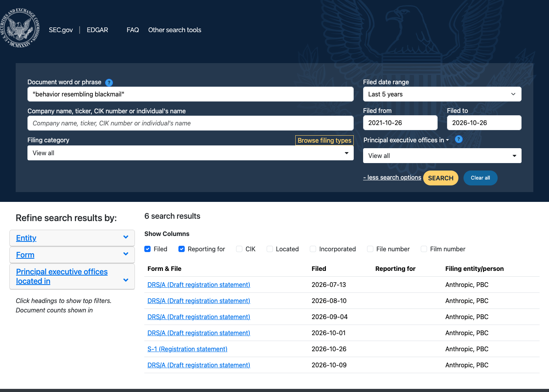Enable the Located column checkbox
This screenshot has height=392, width=549.
pos(270,249)
